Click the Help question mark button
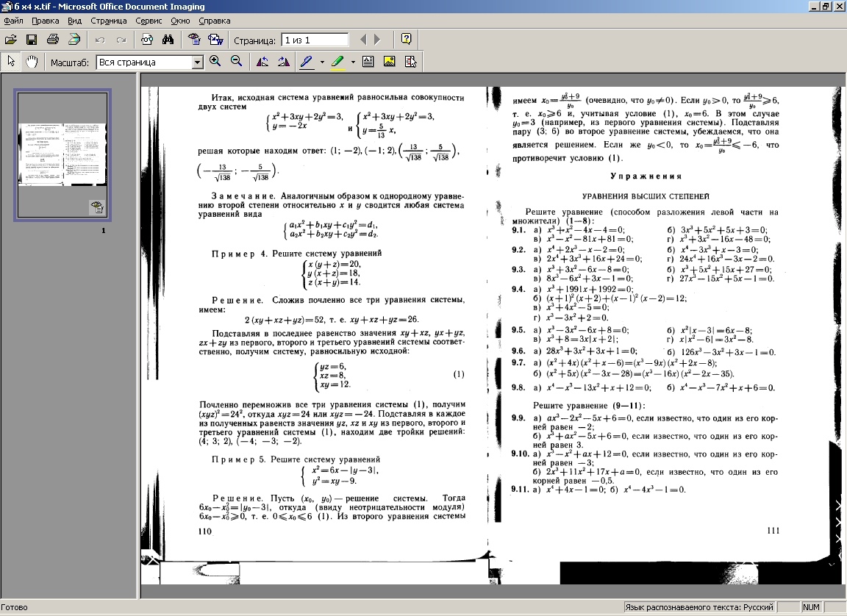 coord(406,40)
